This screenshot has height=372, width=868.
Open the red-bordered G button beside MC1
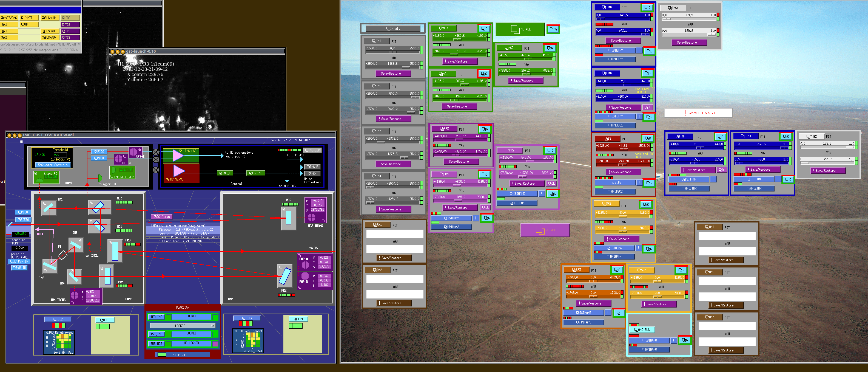(484, 74)
